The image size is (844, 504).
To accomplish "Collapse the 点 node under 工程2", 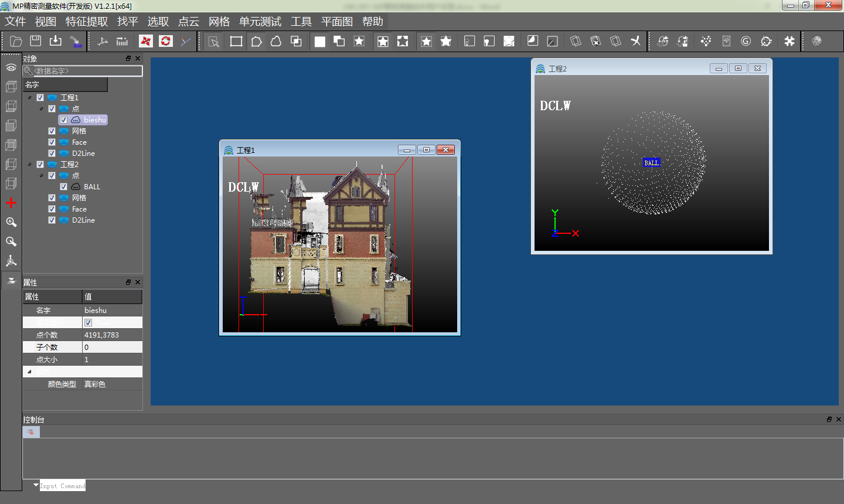I will (42, 176).
